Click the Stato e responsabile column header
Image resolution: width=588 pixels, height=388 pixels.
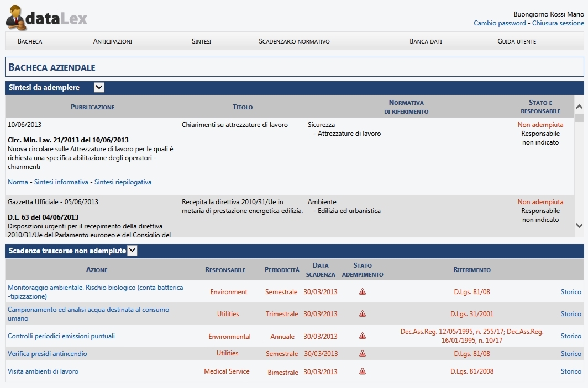540,107
